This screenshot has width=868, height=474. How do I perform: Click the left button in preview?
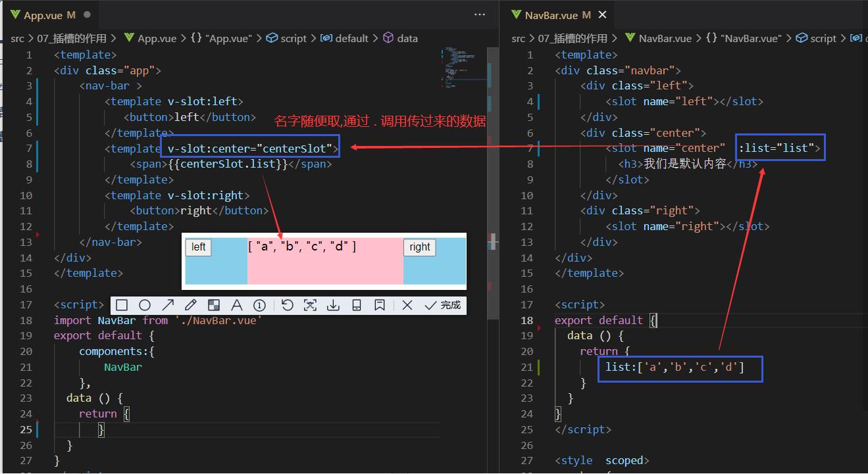tap(198, 247)
